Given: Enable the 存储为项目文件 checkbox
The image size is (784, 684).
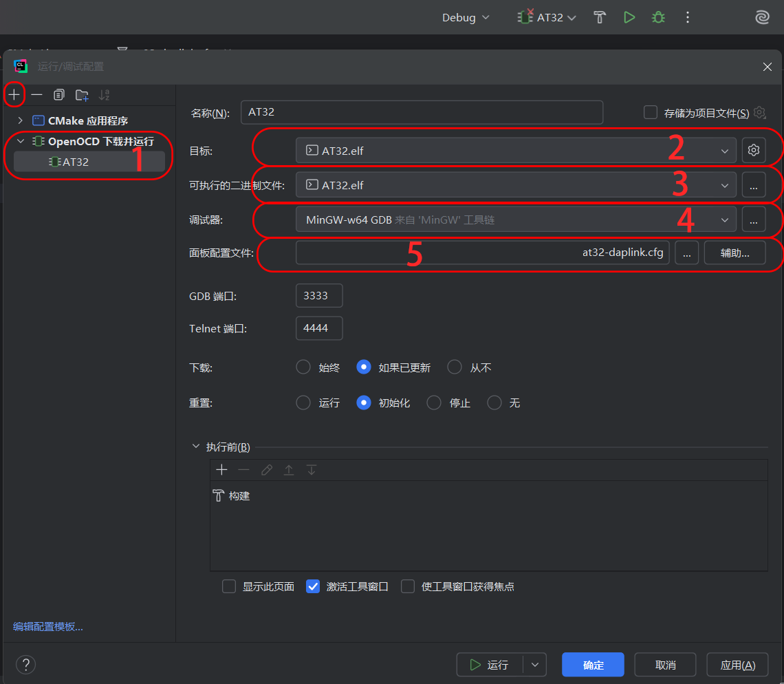Looking at the screenshot, I should 650,112.
